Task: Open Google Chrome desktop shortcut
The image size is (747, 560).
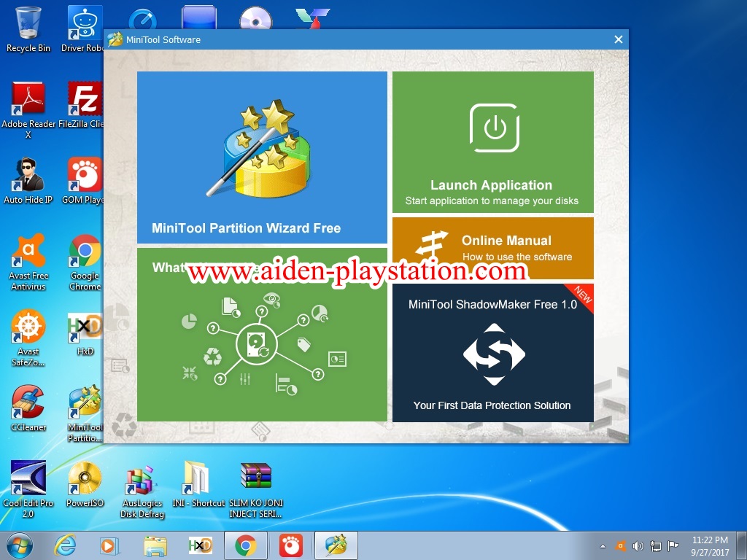Action: pyautogui.click(x=85, y=262)
